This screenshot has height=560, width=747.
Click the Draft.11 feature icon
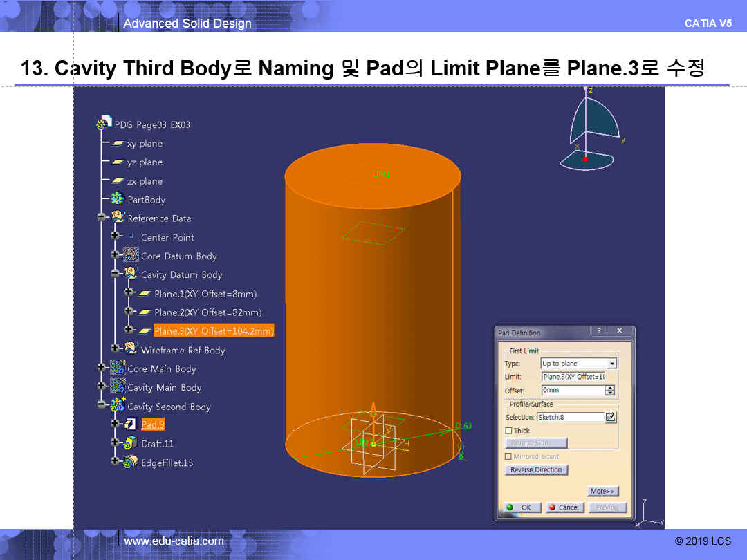[130, 443]
